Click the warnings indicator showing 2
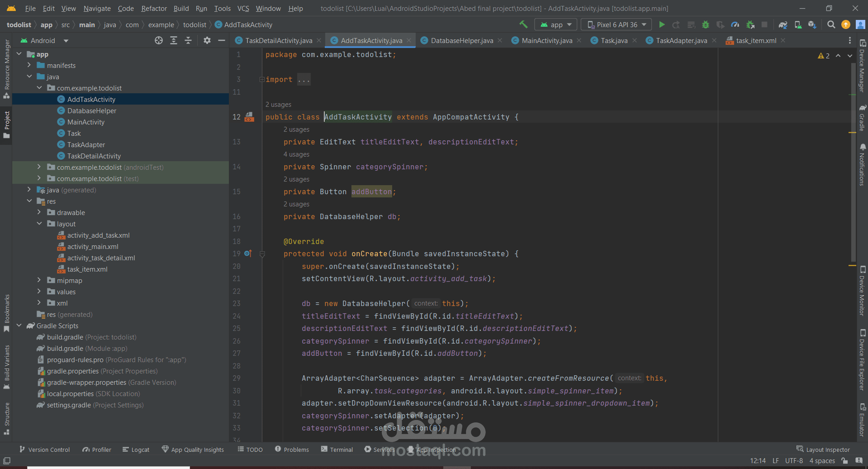This screenshot has height=469, width=868. 824,56
